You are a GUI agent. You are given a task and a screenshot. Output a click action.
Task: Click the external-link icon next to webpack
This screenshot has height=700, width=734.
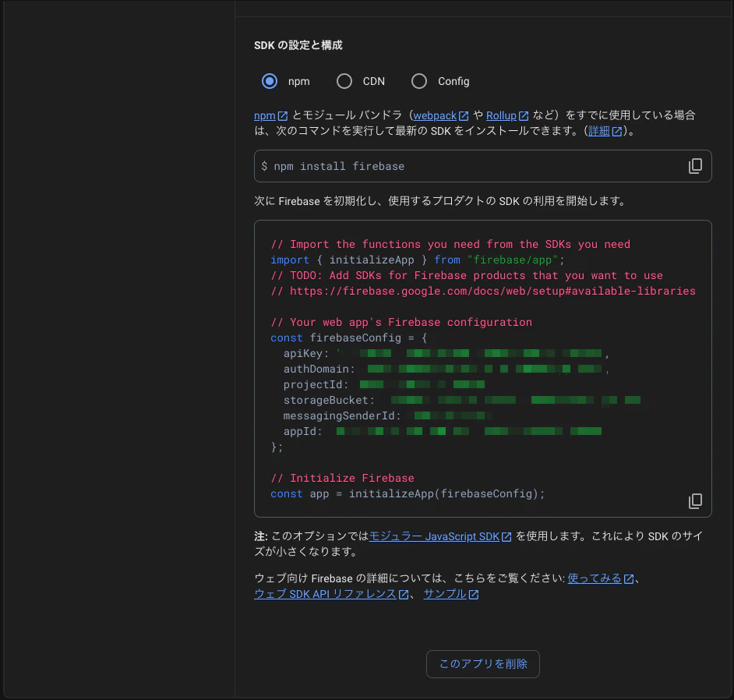tap(464, 115)
